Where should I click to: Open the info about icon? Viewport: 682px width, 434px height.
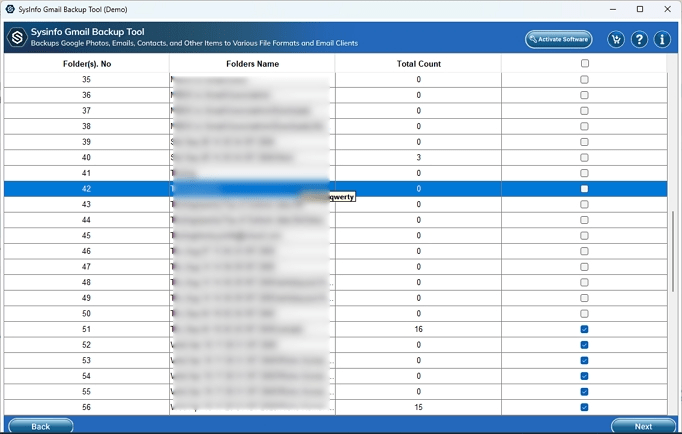pyautogui.click(x=662, y=40)
